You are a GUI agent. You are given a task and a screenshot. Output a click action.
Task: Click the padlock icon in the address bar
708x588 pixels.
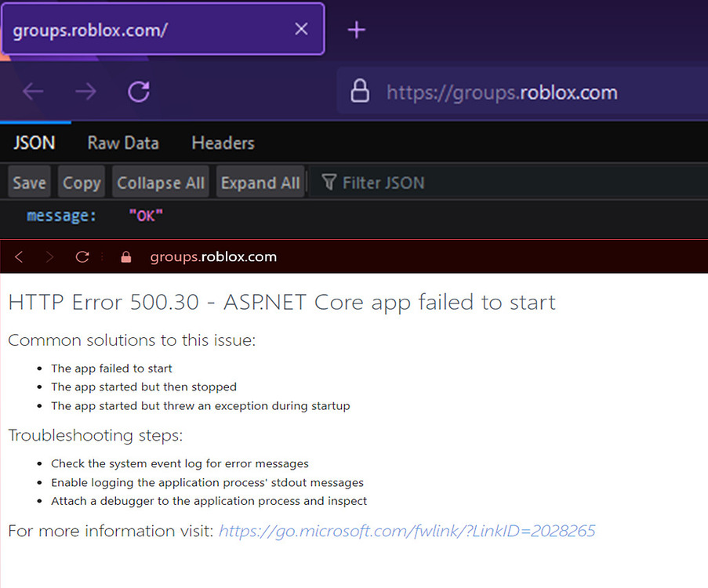(x=360, y=91)
